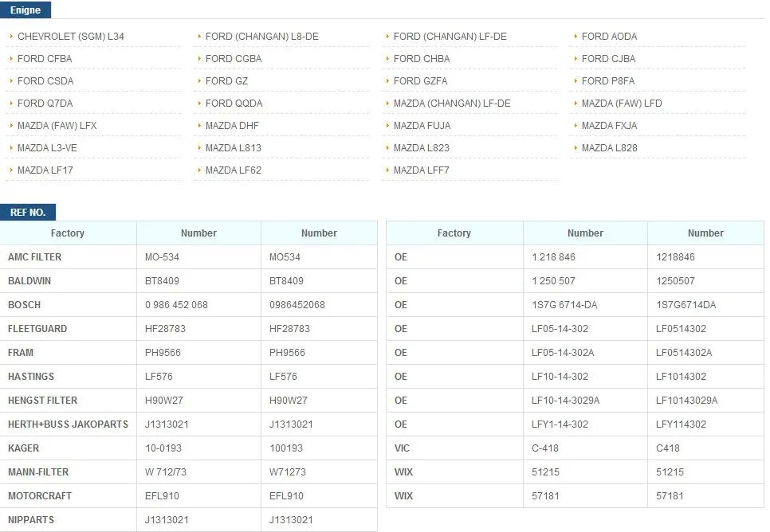Select VIC number C-418

click(545, 448)
